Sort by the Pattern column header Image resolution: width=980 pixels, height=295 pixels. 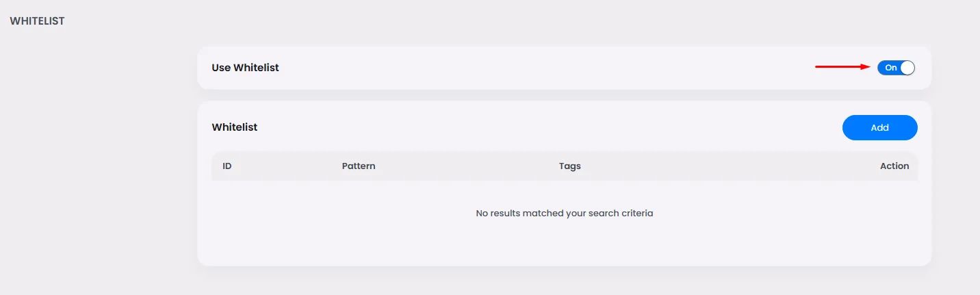click(359, 166)
